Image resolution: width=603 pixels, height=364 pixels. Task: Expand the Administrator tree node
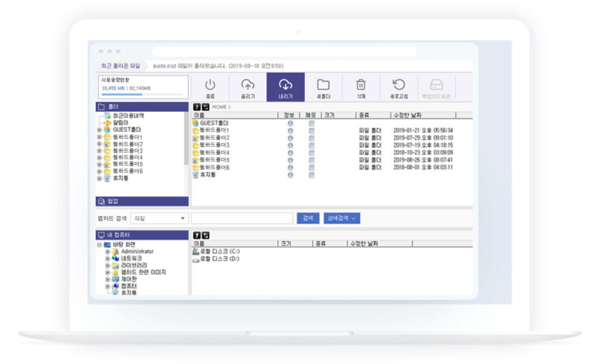pos(108,252)
